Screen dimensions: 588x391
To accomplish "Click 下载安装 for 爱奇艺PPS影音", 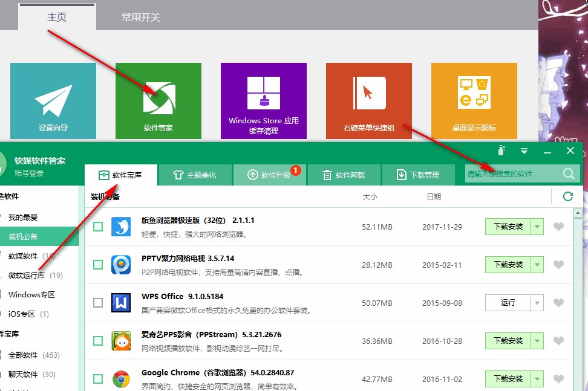I will click(x=510, y=340).
